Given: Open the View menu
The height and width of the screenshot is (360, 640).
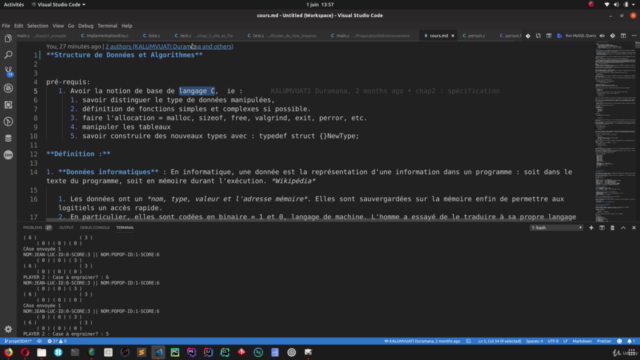Looking at the screenshot, I should point(58,26).
